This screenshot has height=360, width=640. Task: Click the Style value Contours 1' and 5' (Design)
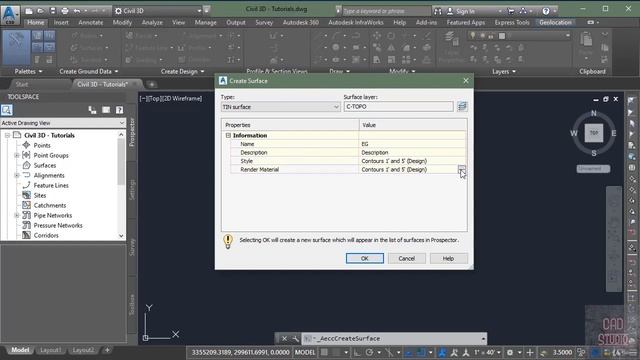coord(412,161)
